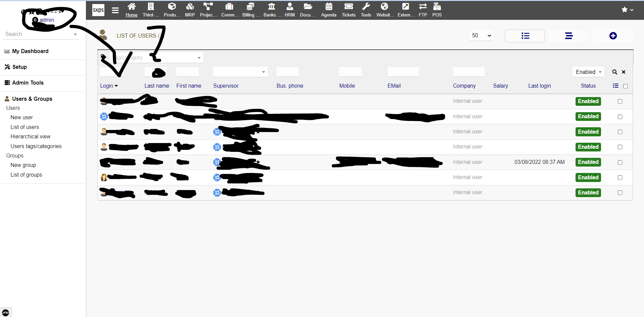Open the FTP module icon
Viewport: 644px width, 317px height.
(423, 7)
